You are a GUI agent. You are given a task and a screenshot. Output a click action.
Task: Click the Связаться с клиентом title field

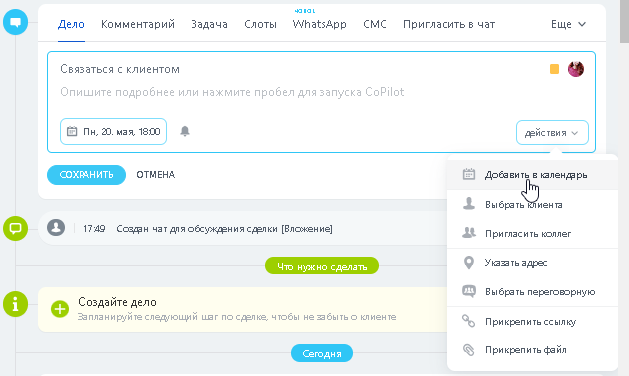[x=120, y=69]
